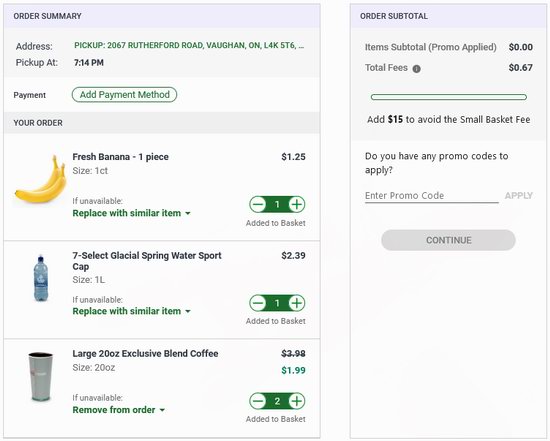
Task: Click the CONTINUE button
Action: point(448,240)
